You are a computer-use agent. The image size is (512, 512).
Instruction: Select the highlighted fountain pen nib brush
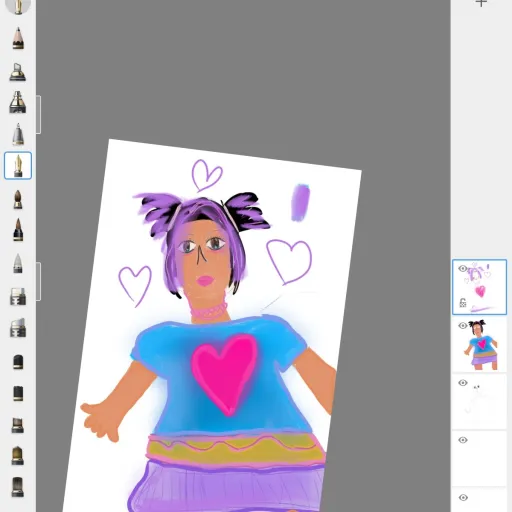[18, 166]
